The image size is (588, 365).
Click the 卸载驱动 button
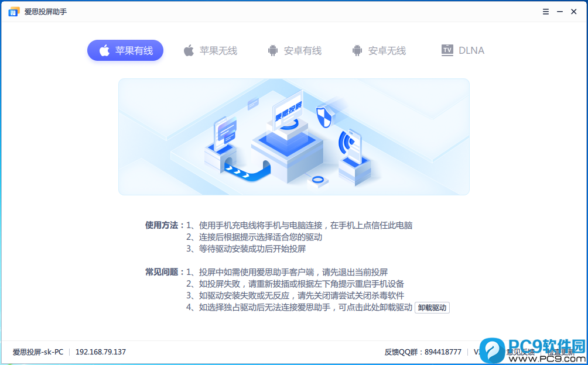pyautogui.click(x=432, y=308)
